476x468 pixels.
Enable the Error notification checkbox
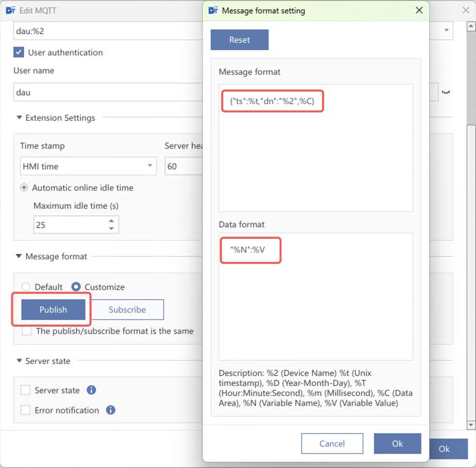(x=25, y=411)
